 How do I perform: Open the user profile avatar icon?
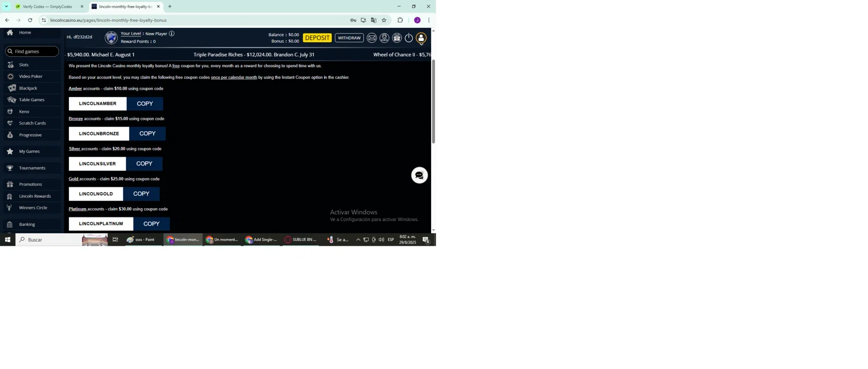(x=421, y=38)
